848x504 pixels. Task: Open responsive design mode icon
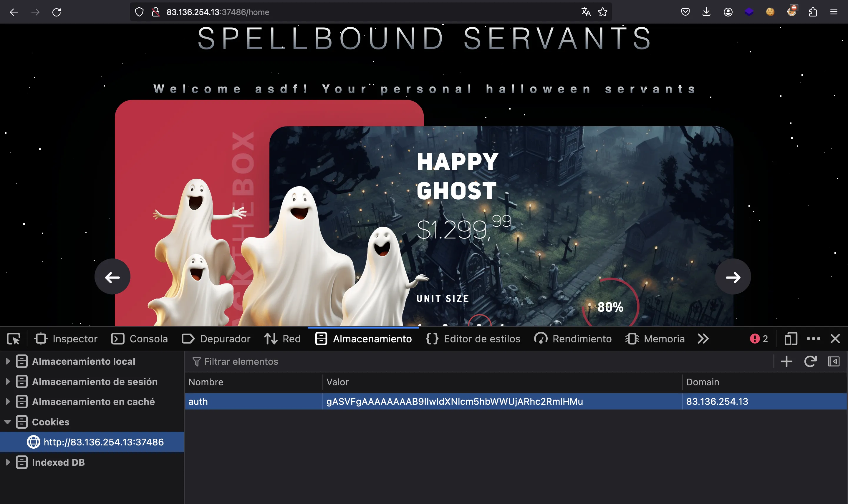[791, 339]
